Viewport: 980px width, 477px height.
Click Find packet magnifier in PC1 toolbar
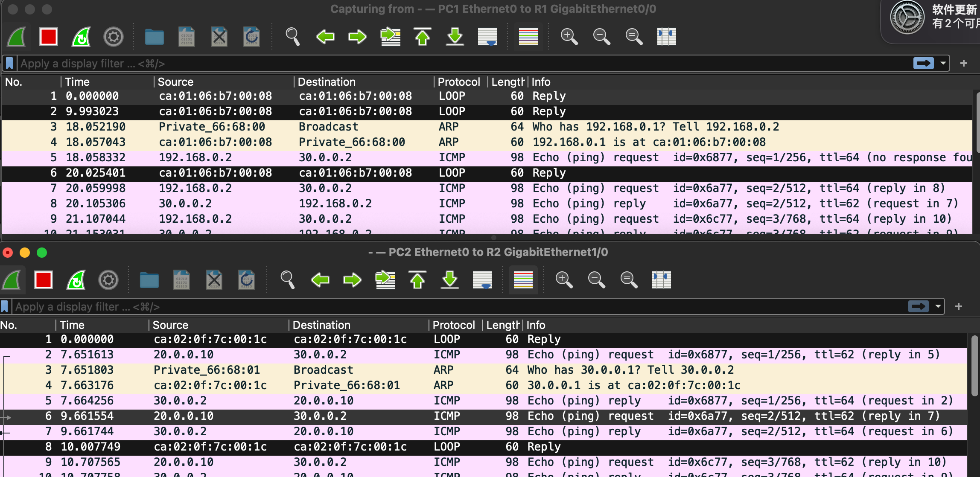[x=292, y=37]
